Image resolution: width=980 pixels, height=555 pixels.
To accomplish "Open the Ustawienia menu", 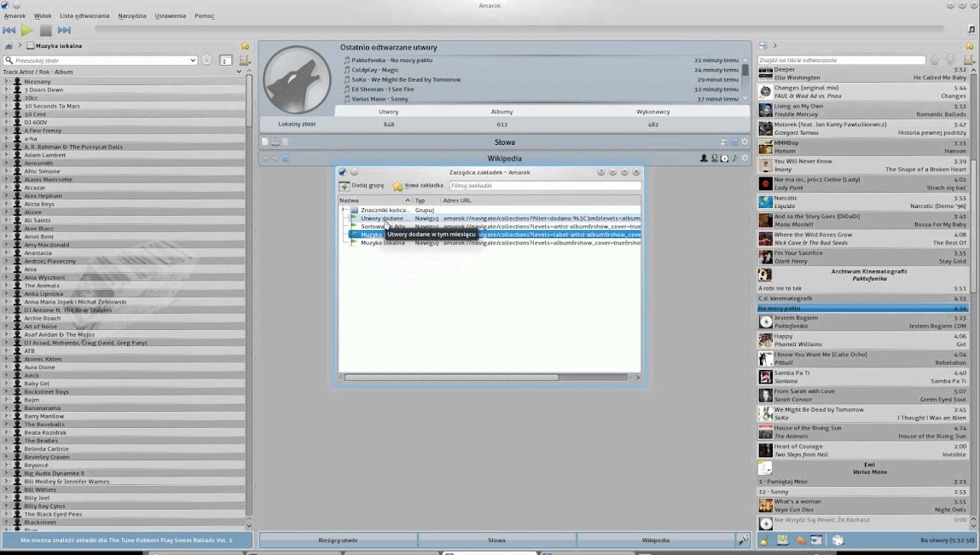I will point(171,15).
